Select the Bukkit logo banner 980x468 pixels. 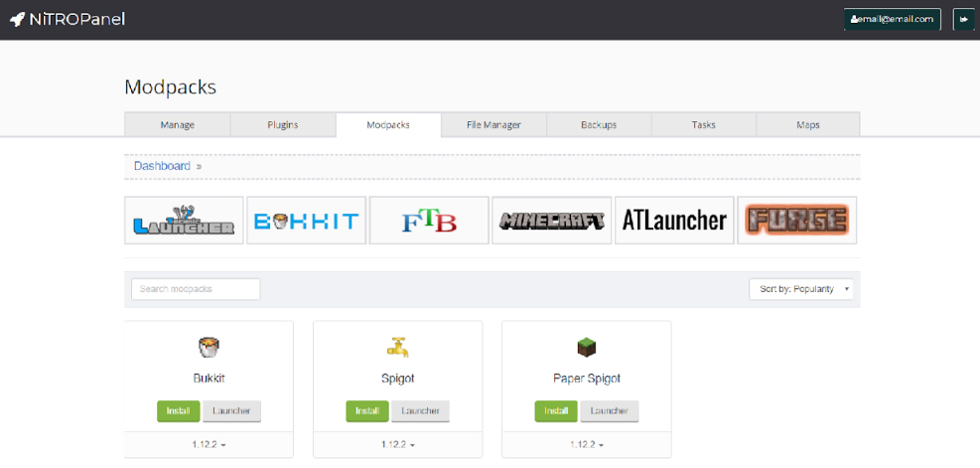click(306, 221)
